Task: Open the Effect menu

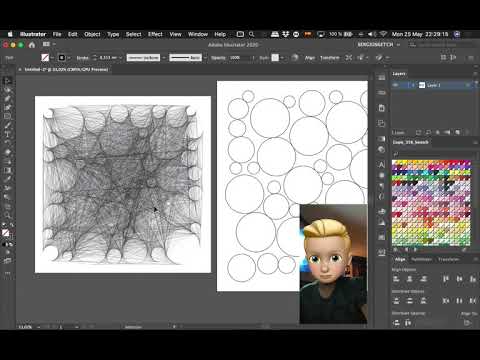Action: point(155,34)
